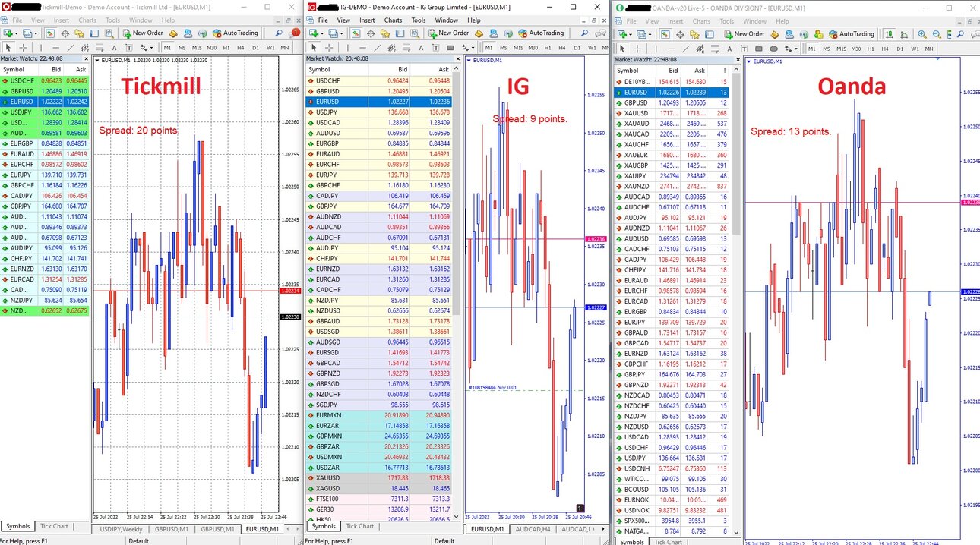Draw vertical line tool in Tickmill toolbar
The height and width of the screenshot is (545, 980).
(x=41, y=48)
